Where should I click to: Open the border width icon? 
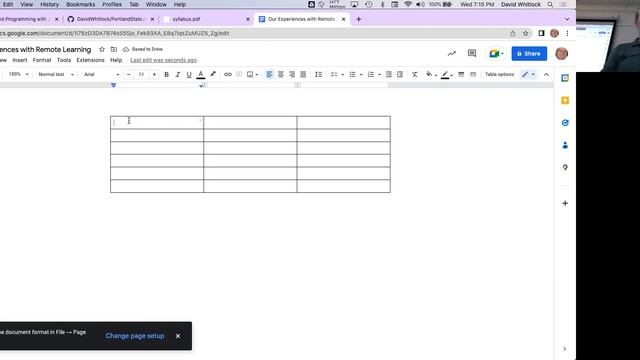click(x=461, y=74)
